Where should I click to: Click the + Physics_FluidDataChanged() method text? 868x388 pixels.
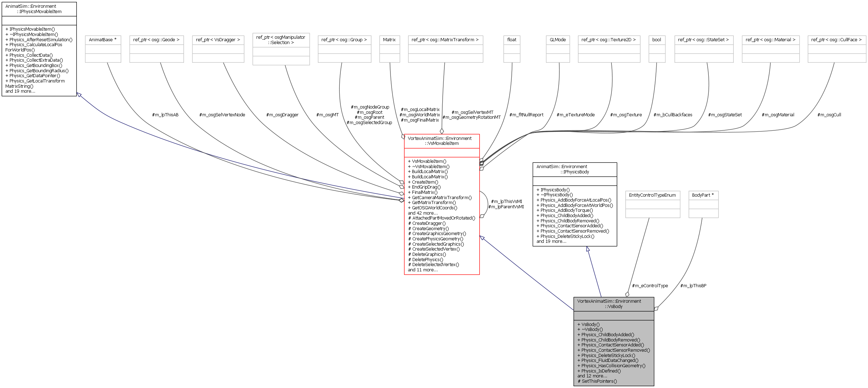tap(608, 361)
